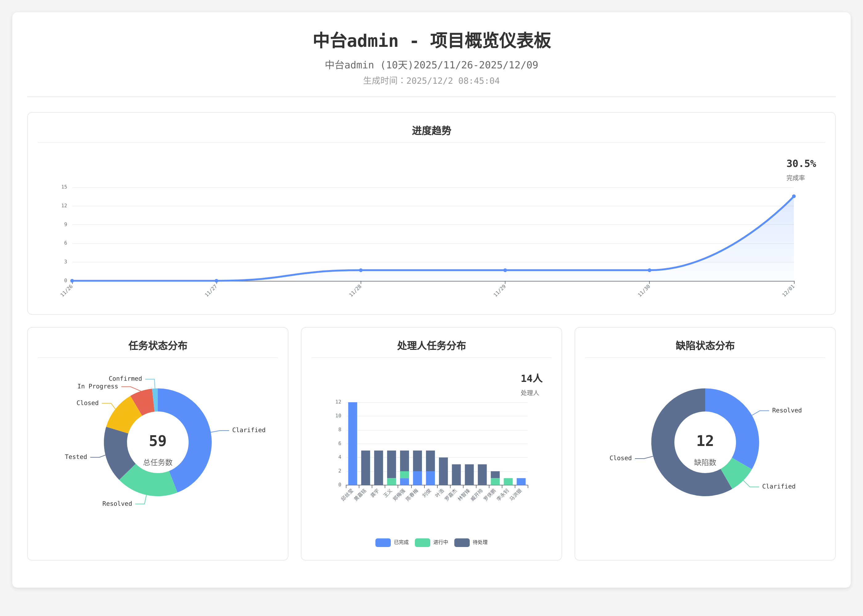Image resolution: width=863 pixels, height=616 pixels.
Task: Click the bar for 黄嘉铭
Action: pos(366,467)
